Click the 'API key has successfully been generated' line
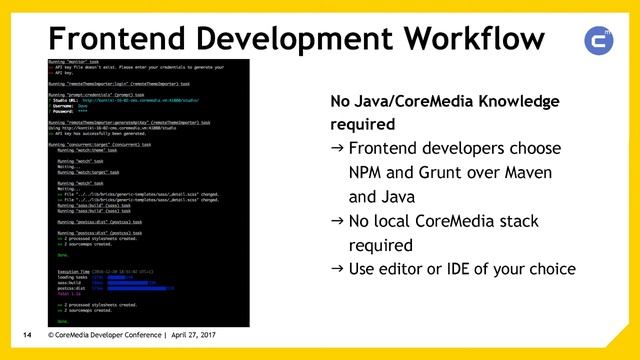This screenshot has width=640, height=360. click(x=98, y=133)
